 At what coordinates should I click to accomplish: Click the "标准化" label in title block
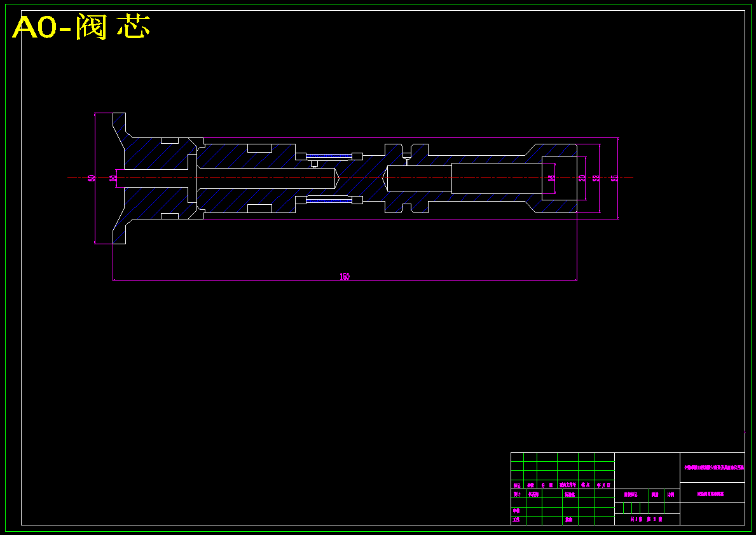(x=569, y=494)
